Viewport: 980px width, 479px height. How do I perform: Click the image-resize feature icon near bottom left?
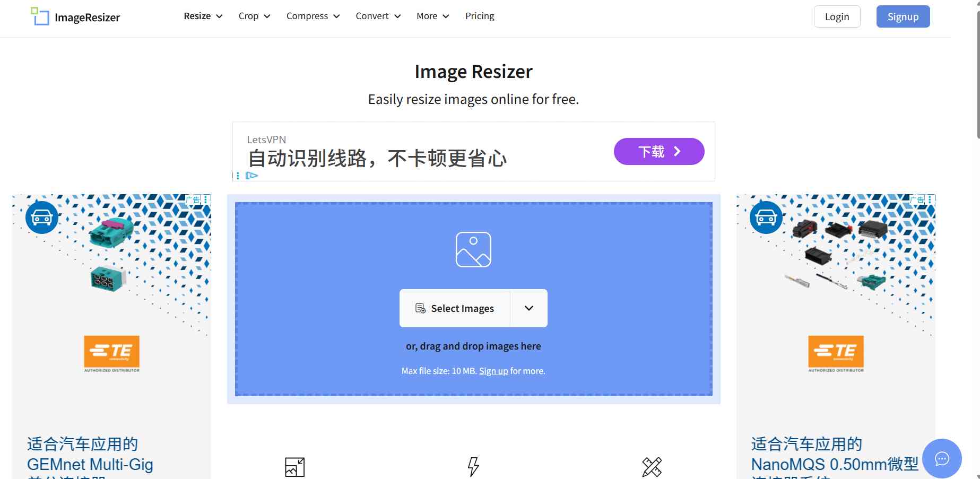(x=294, y=467)
